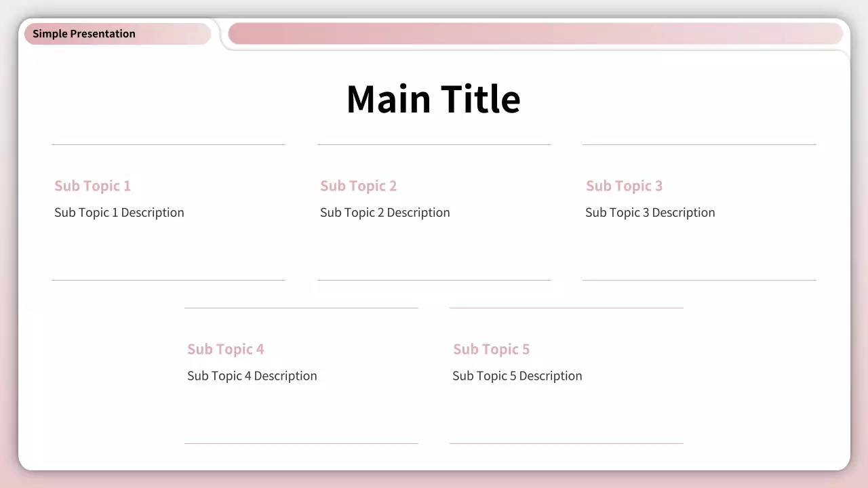Select the divider line above Sub Topic 1
Screen dimensions: 868x488
coord(168,144)
